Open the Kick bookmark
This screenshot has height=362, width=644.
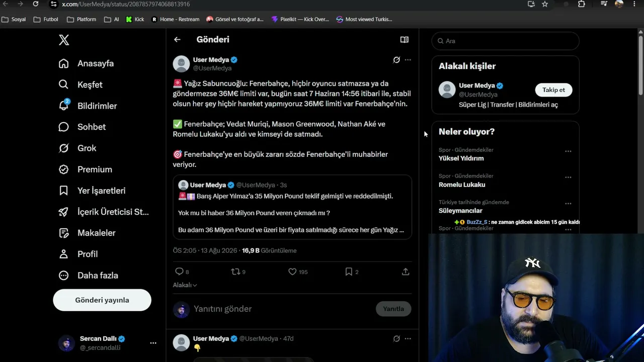(x=135, y=19)
